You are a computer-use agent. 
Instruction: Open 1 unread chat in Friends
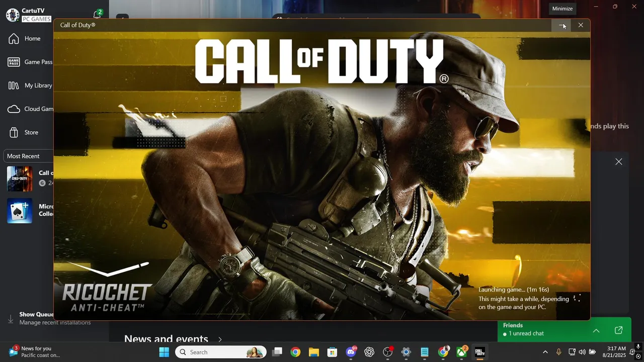click(x=523, y=334)
